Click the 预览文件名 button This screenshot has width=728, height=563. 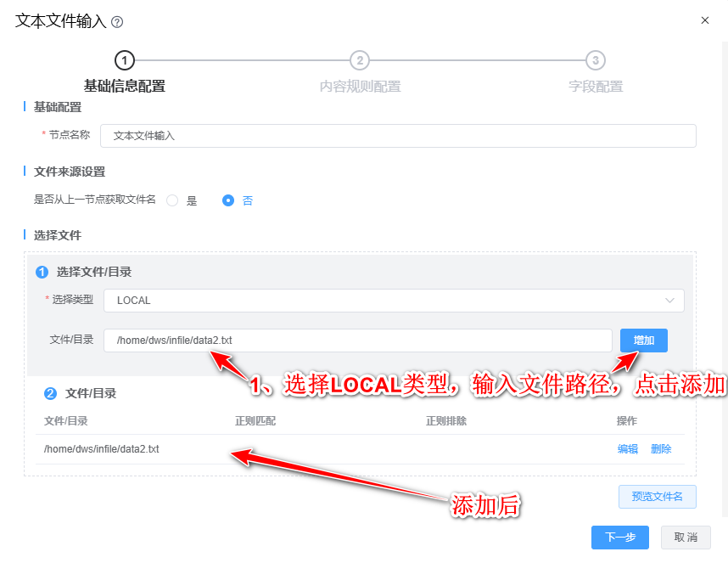tap(658, 497)
